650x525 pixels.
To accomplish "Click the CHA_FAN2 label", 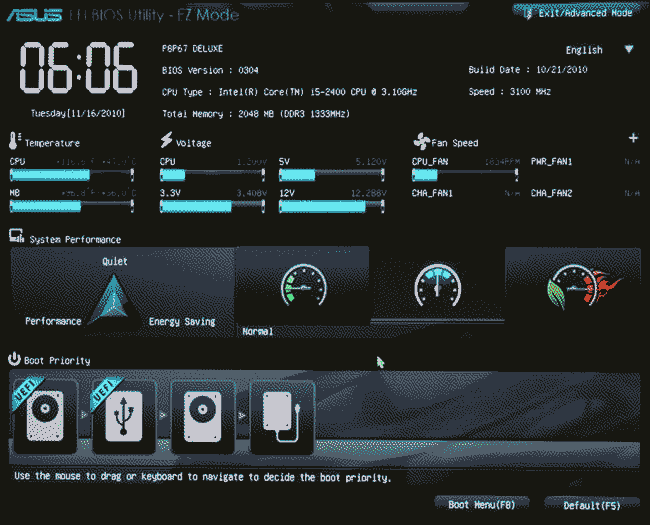I will point(551,193).
